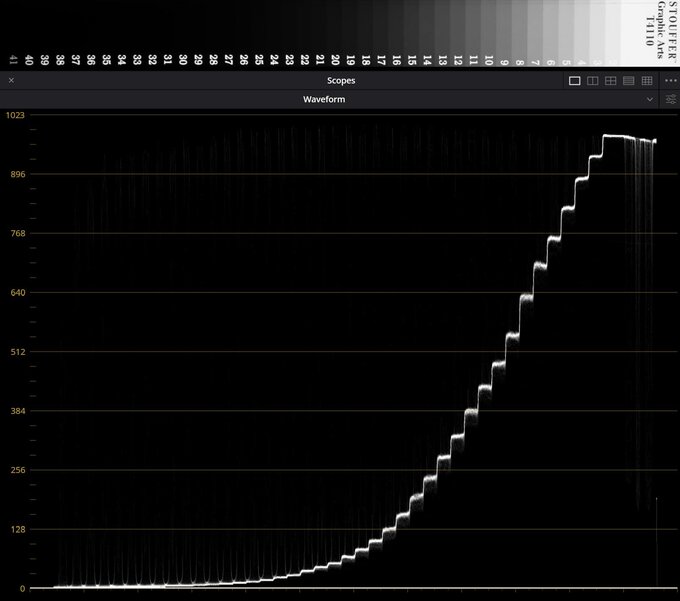Click the Waveform scope selector label
This screenshot has width=680, height=601.
(x=324, y=99)
